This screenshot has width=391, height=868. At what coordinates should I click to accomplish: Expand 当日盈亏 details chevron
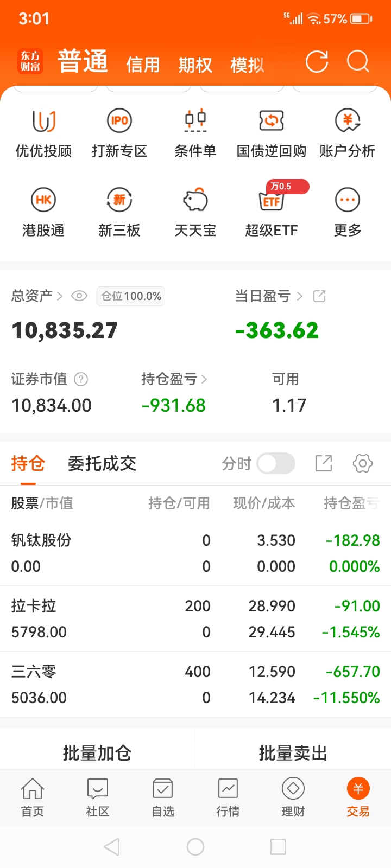[299, 296]
